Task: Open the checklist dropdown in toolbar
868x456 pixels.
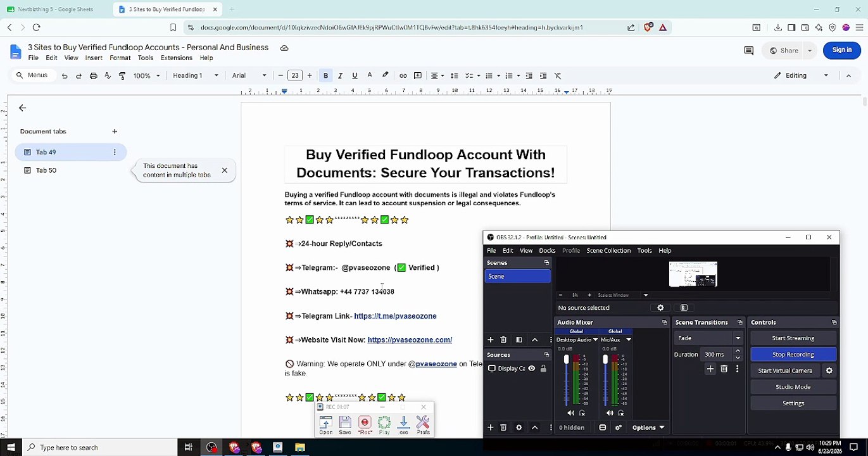Action: click(474, 76)
